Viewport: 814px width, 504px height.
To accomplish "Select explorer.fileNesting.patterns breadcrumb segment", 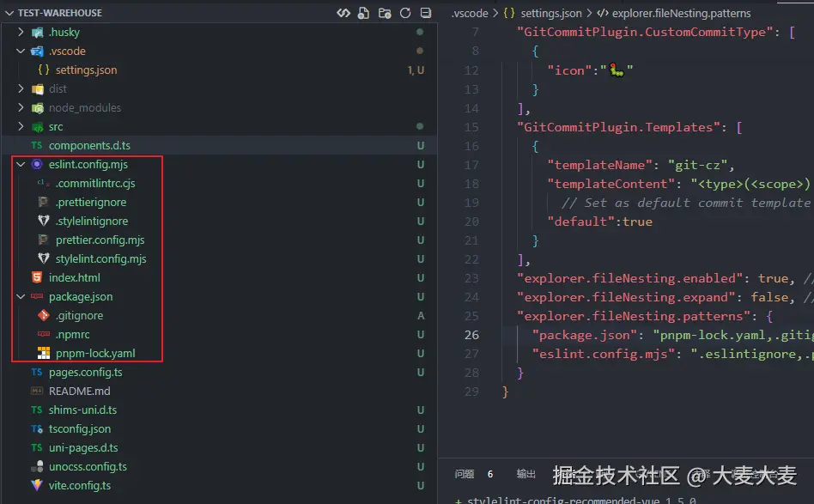I will 681,13.
